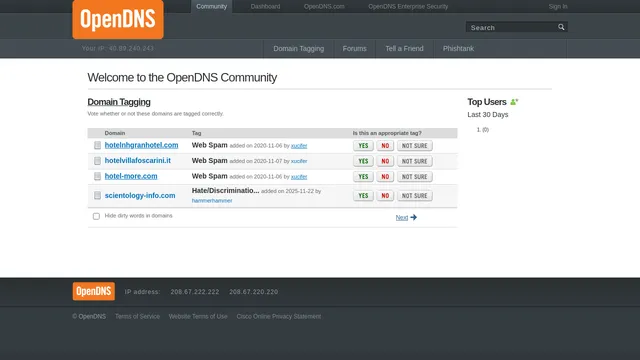Click the search magnifier icon
The height and width of the screenshot is (360, 640).
[561, 27]
